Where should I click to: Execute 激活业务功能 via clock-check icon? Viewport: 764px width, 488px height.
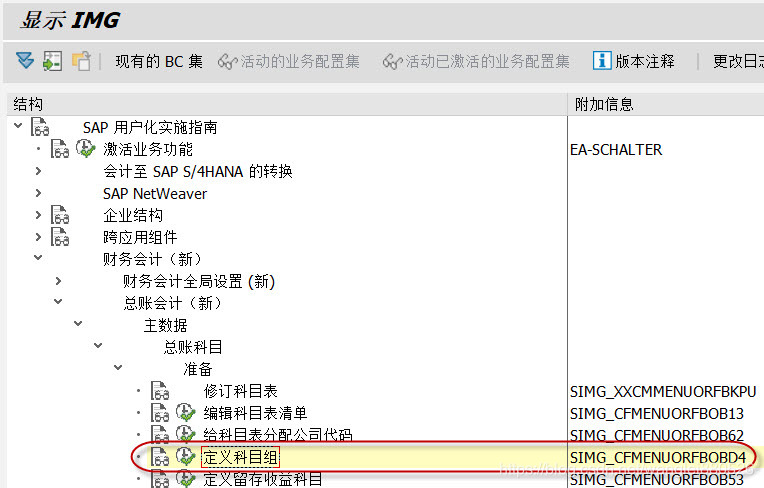click(x=85, y=149)
